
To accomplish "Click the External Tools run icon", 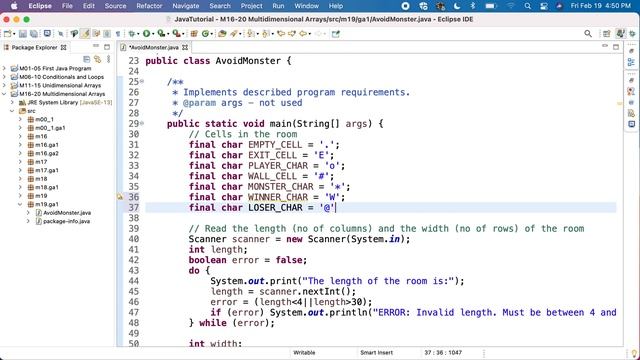I will coord(176,34).
